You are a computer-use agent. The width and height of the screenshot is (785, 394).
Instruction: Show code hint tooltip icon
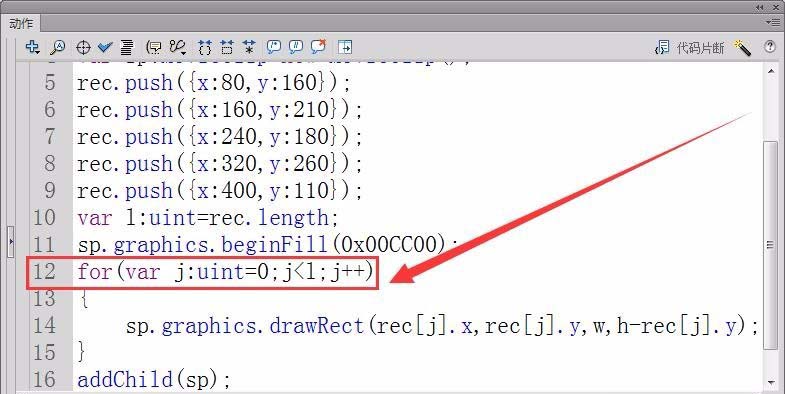pos(154,48)
